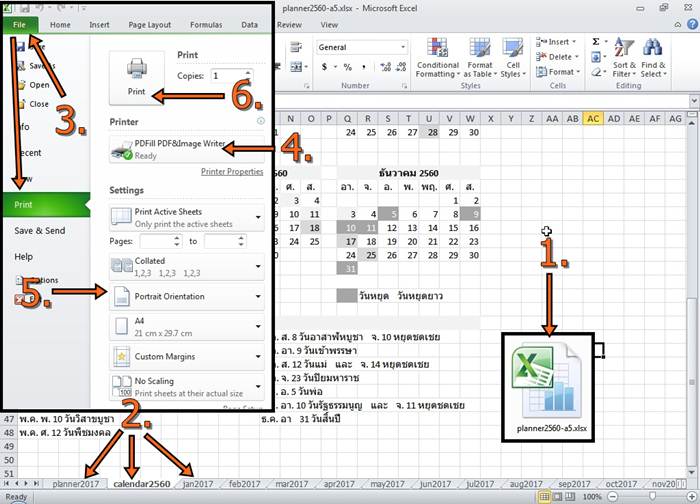Go to the Formulas tab

pyautogui.click(x=206, y=25)
